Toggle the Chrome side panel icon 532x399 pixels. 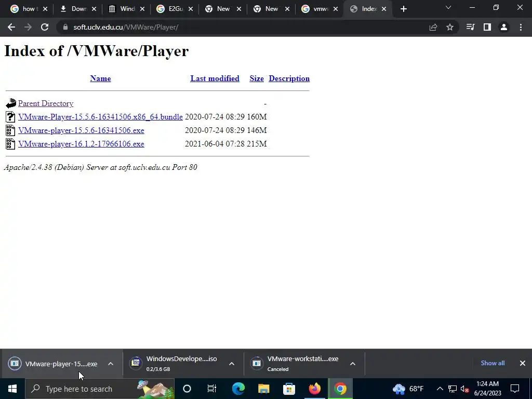tap(487, 27)
